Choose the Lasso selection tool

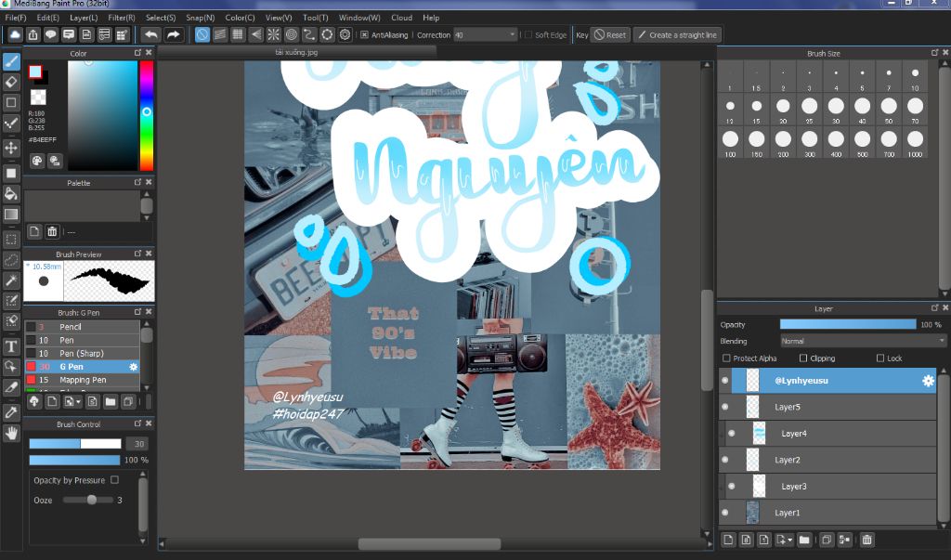pos(11,260)
